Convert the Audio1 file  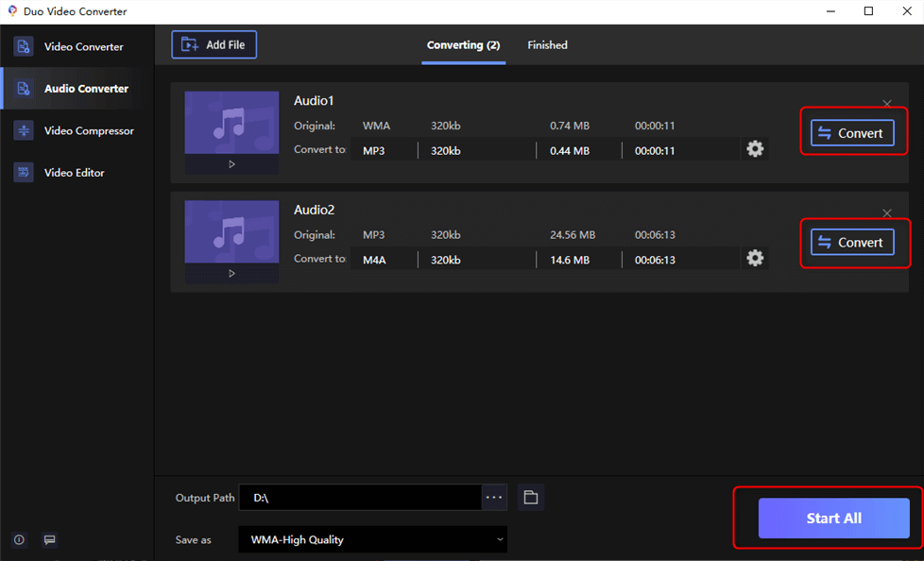tap(852, 133)
